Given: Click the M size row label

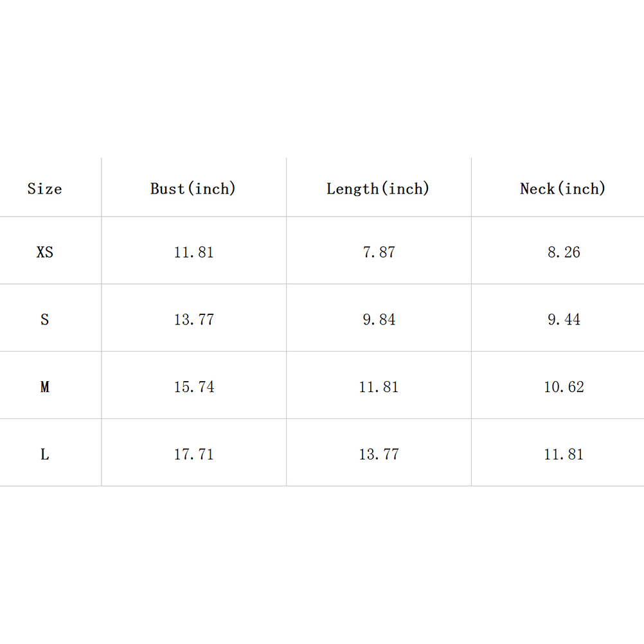Looking at the screenshot, I should pyautogui.click(x=44, y=387).
